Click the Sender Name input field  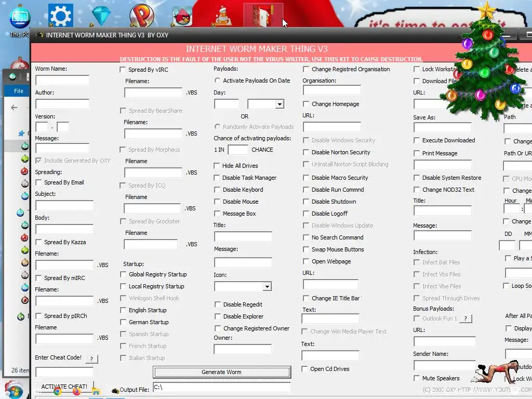445,365
